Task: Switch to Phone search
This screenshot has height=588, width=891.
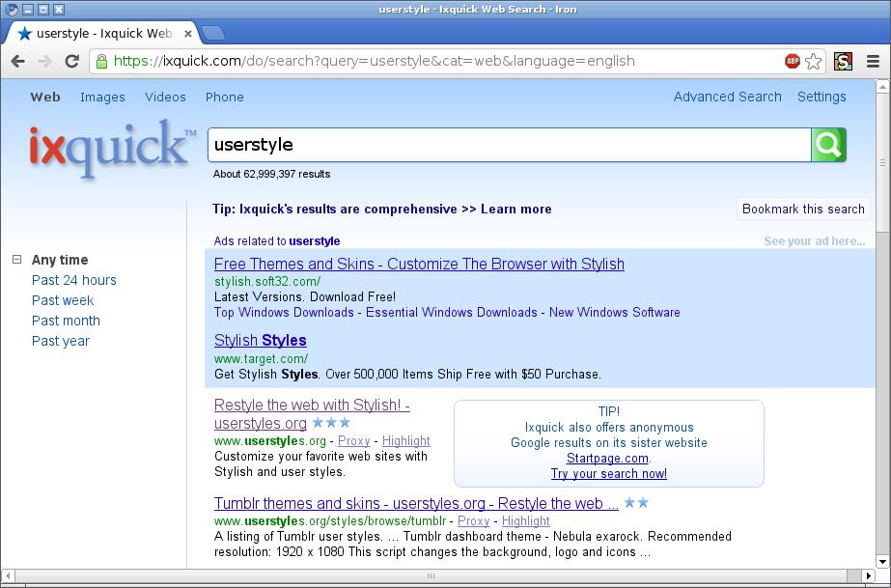Action: [225, 98]
